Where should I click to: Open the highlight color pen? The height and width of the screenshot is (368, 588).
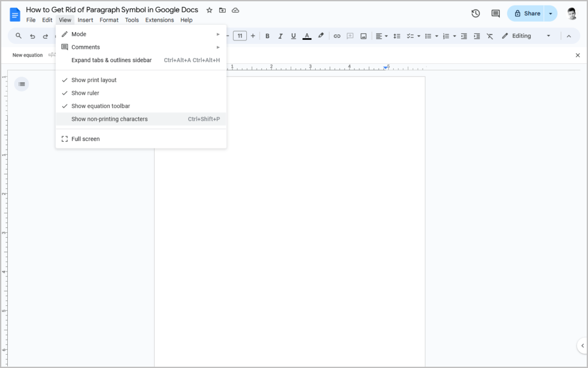[321, 36]
